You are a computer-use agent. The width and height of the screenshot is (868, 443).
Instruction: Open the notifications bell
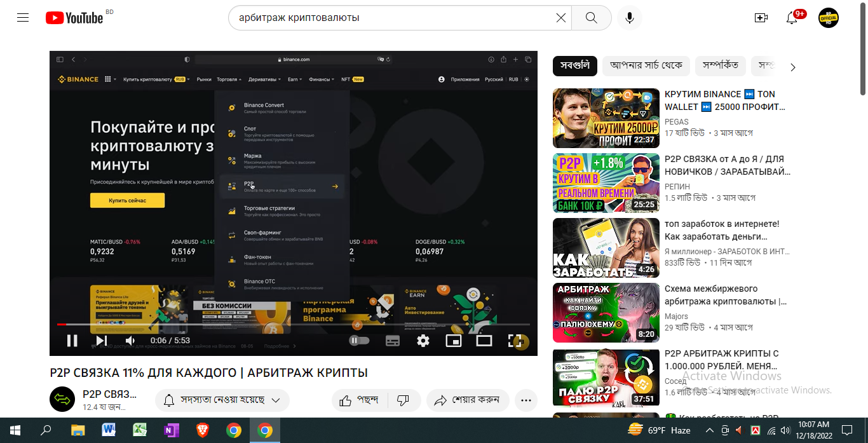point(792,18)
